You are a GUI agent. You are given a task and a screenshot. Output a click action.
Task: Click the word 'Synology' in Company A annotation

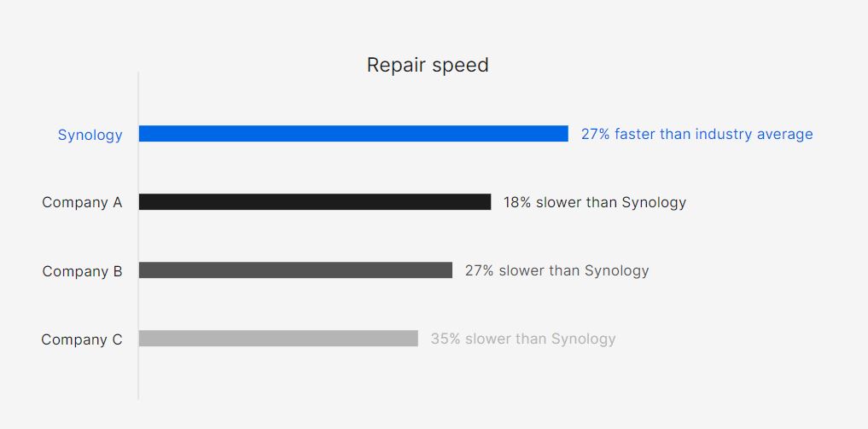pos(654,204)
